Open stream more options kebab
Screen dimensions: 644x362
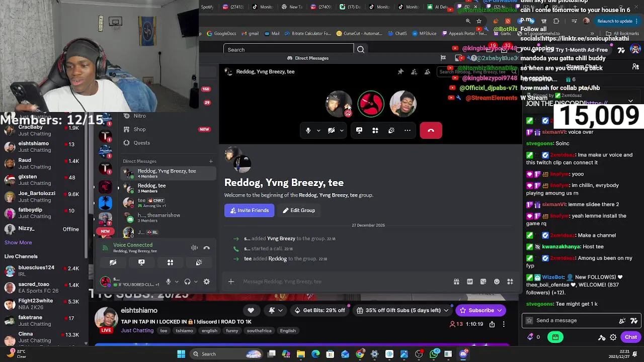504,324
